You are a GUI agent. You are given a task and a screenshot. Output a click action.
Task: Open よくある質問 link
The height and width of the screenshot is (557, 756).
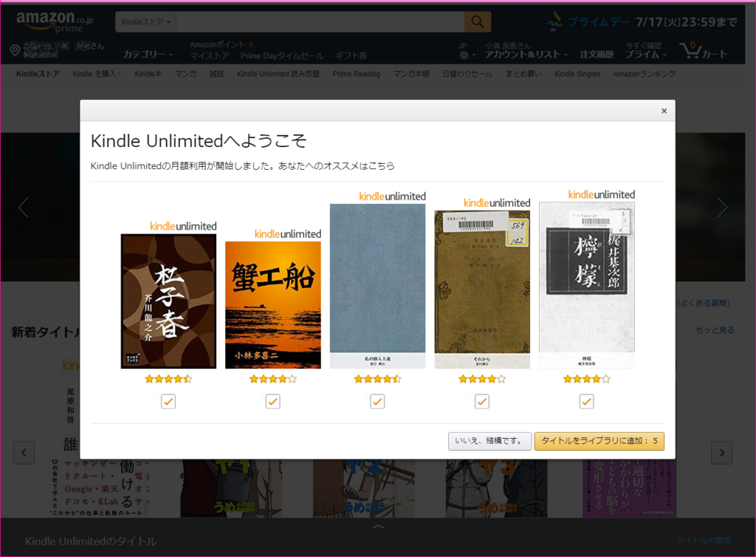pyautogui.click(x=704, y=303)
